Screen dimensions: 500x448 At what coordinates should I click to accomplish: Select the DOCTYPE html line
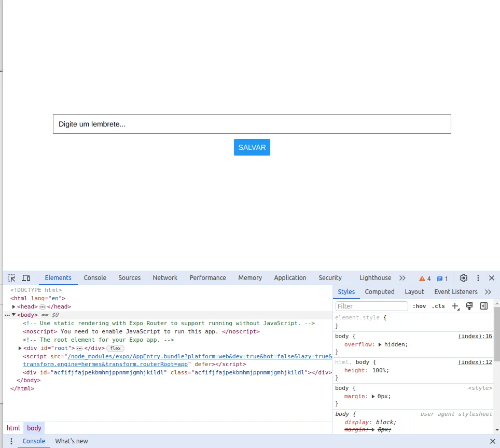click(36, 290)
